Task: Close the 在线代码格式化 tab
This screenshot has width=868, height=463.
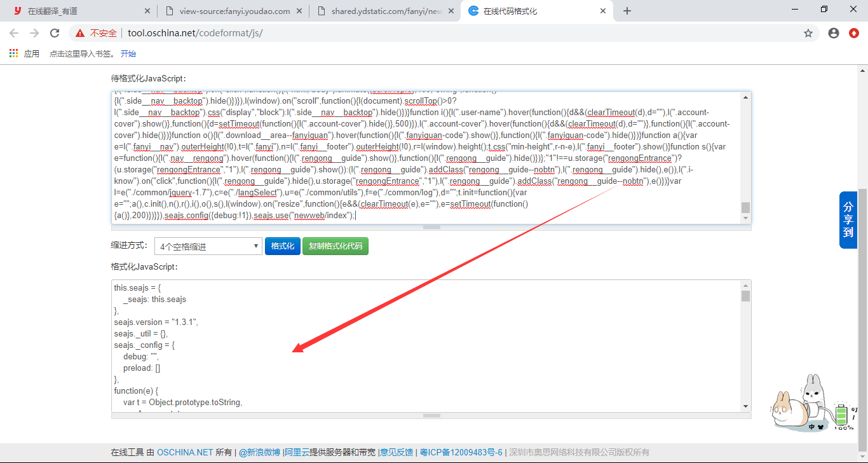Action: (x=603, y=11)
